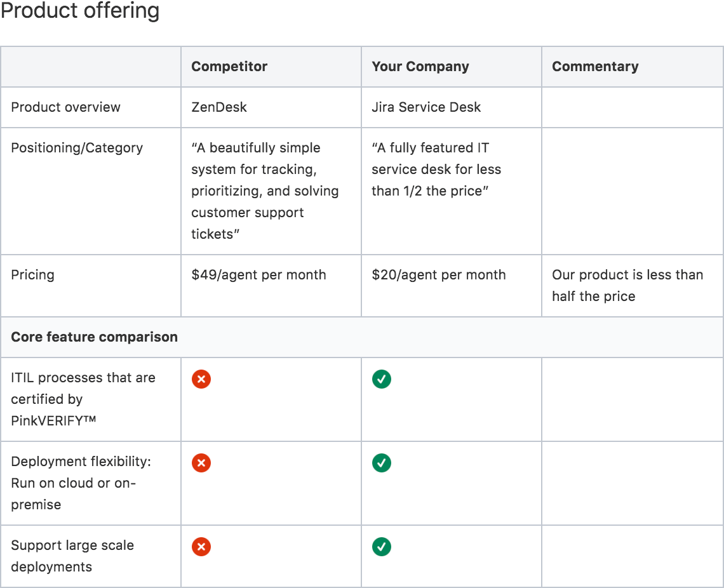Click the Positioning/Category row label
This screenshot has height=588, width=724.
click(77, 148)
